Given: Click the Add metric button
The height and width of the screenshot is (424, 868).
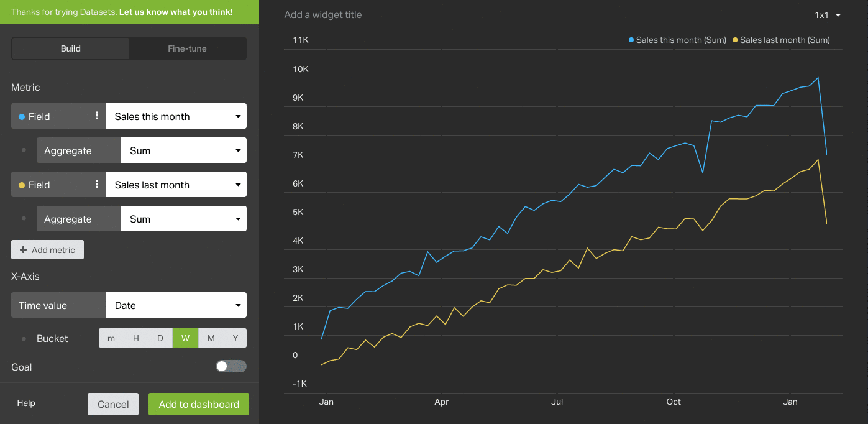Looking at the screenshot, I should (47, 250).
